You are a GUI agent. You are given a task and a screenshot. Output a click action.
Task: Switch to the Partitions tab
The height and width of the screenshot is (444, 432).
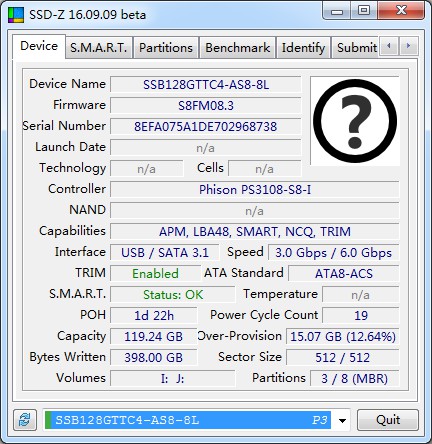tap(166, 48)
